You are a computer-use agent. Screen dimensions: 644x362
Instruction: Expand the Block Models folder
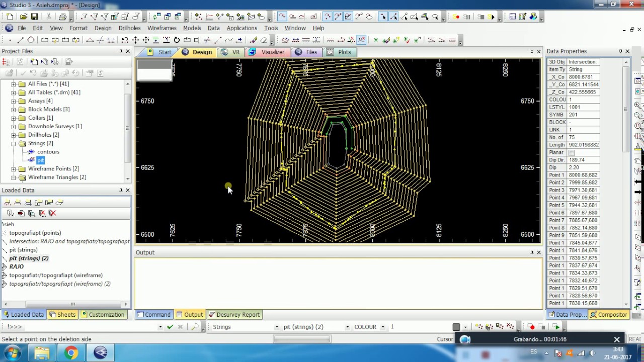[14, 110]
